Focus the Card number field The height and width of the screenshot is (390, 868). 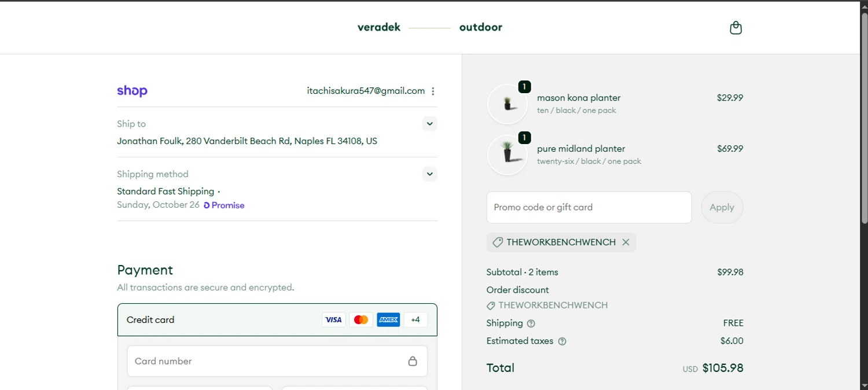pyautogui.click(x=277, y=361)
